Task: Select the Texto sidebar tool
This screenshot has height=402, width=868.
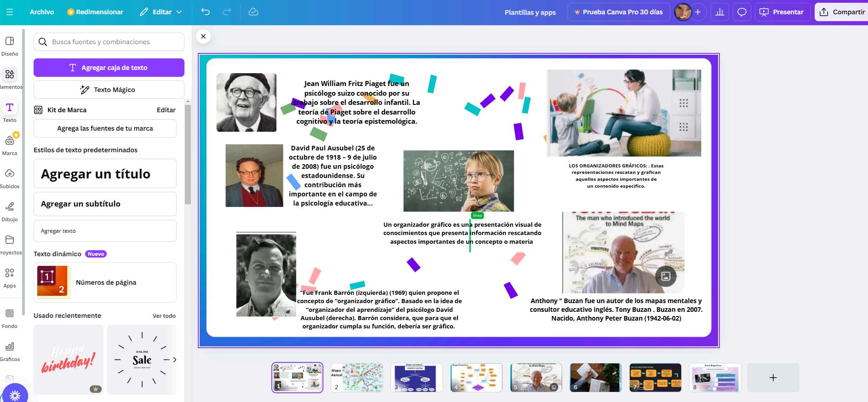Action: 10,112
